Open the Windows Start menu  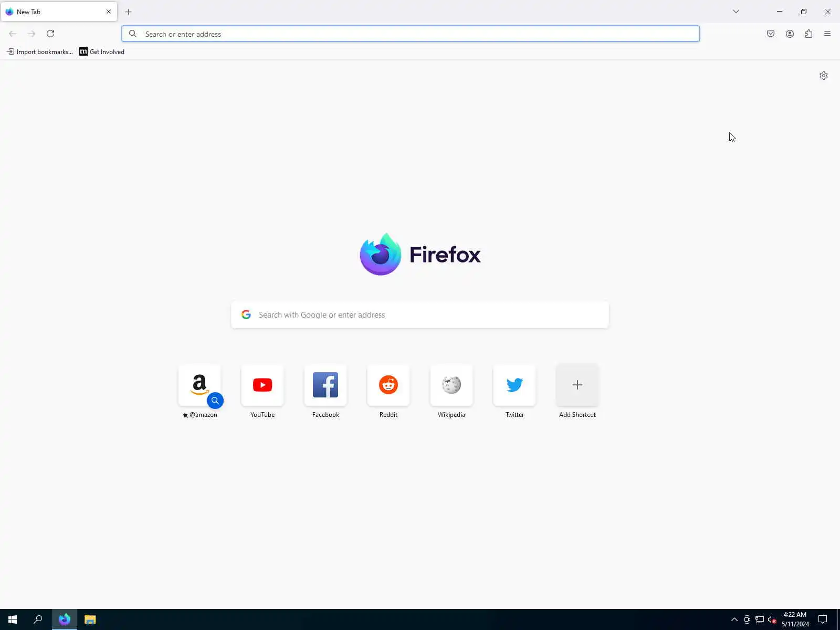click(x=13, y=619)
